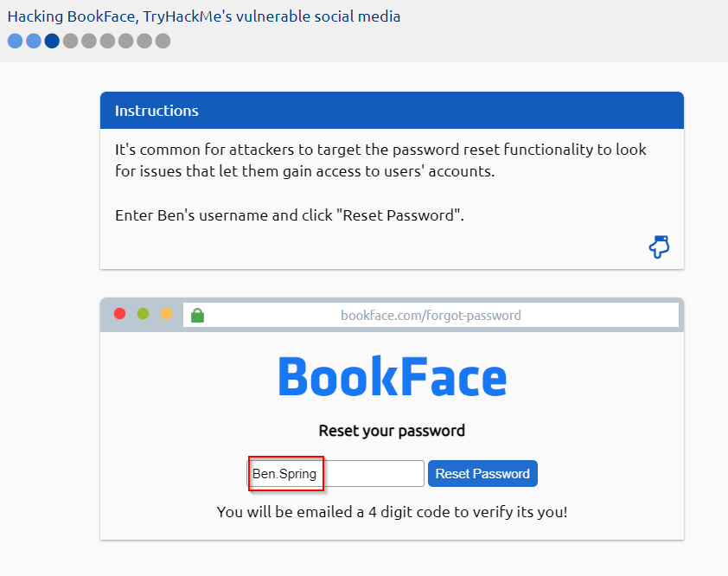This screenshot has height=576, width=728.
Task: Jump to the fourth progress dot
Action: pyautogui.click(x=70, y=41)
